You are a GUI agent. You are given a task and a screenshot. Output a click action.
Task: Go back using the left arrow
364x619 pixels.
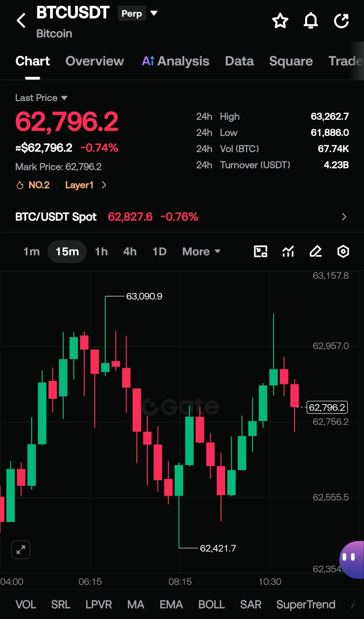pos(21,20)
